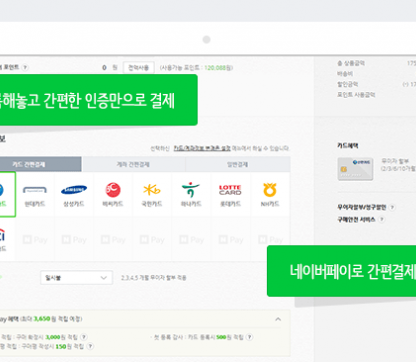Image resolution: width=416 pixels, height=362 pixels.
Task: Open the help icon next to the points label
Action: click(x=25, y=67)
